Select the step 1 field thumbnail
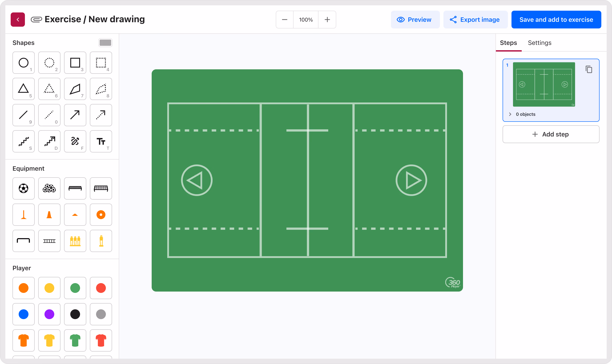Screen dimensions: 612x364 tap(544, 84)
